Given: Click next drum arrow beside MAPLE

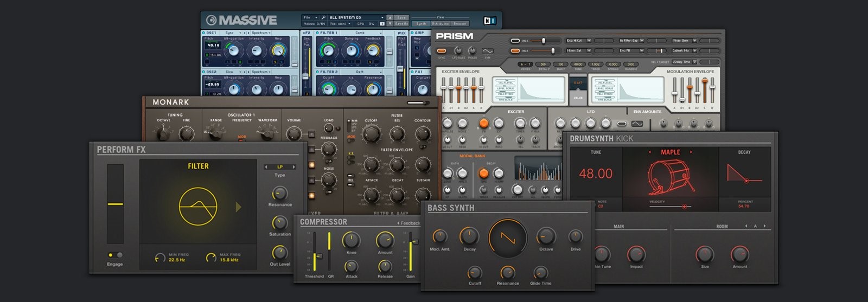Looking at the screenshot, I should [x=691, y=152].
